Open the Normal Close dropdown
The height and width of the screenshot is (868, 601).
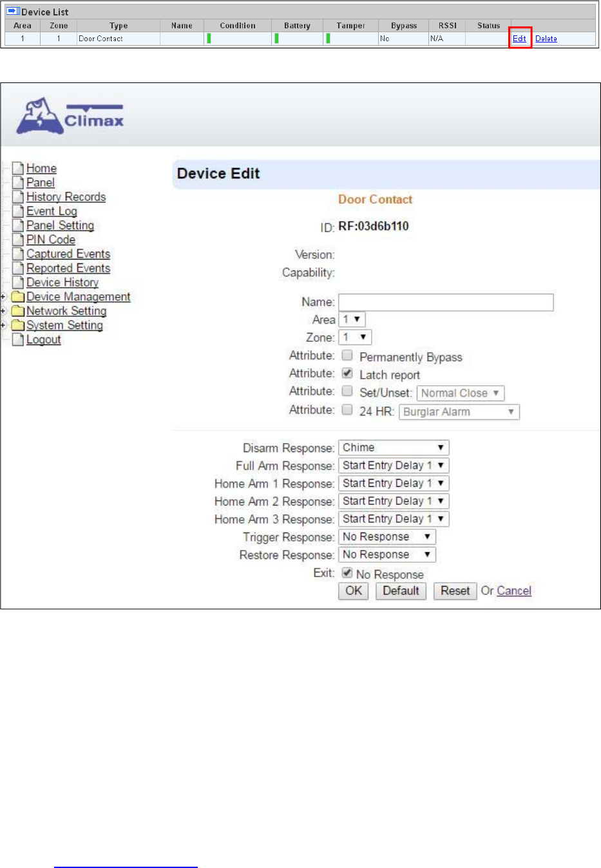461,393
